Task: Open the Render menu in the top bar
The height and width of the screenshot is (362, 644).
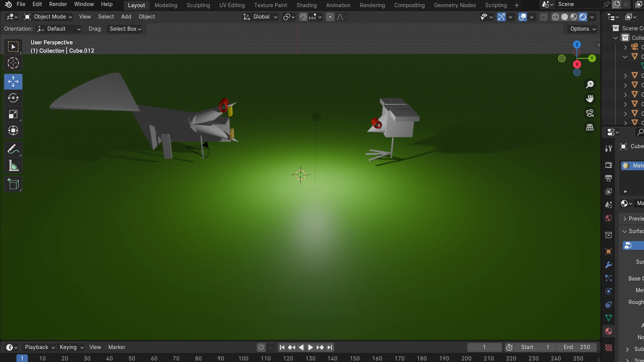Action: (x=58, y=4)
